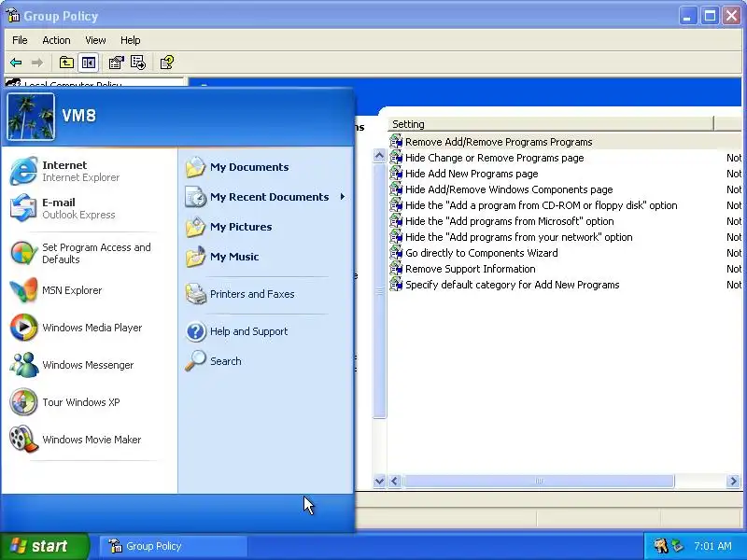The width and height of the screenshot is (747, 560).
Task: Open the File menu
Action: pyautogui.click(x=20, y=40)
